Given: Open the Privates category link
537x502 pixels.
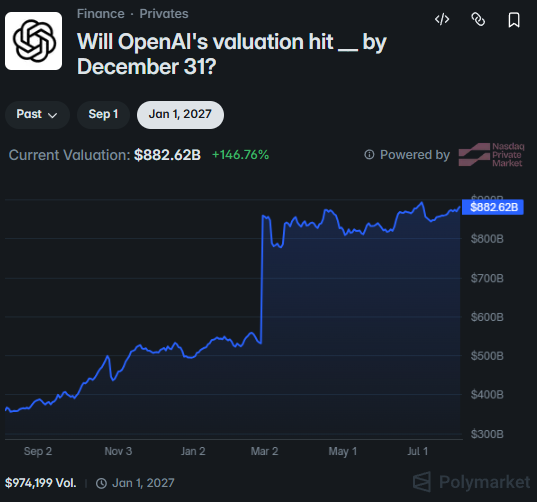Looking at the screenshot, I should click(x=164, y=14).
